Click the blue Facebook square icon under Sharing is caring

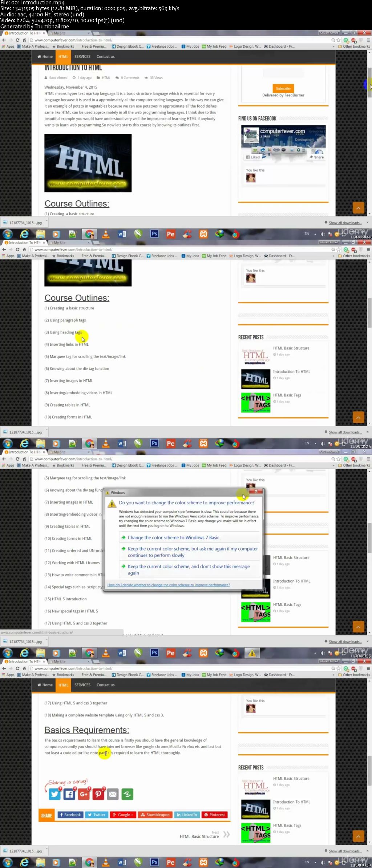(69, 794)
